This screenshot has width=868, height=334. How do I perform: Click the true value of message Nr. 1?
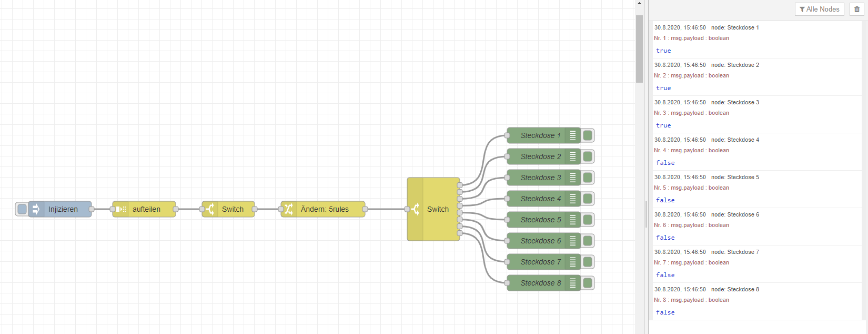pos(663,51)
